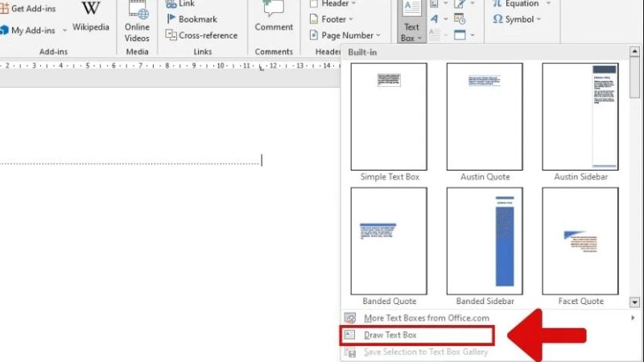Click the gallery scrollbar down arrow
Screen dimensions: 644x362
tap(634, 302)
